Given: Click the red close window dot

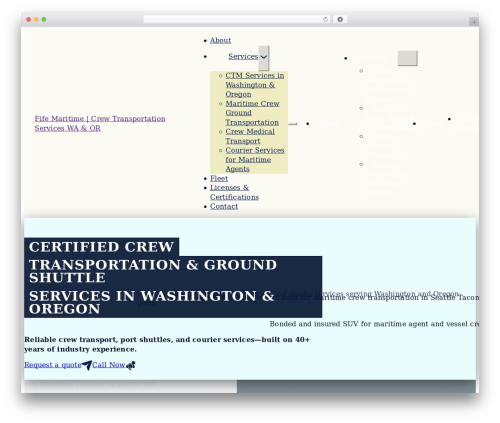Looking at the screenshot, I should click(x=29, y=19).
